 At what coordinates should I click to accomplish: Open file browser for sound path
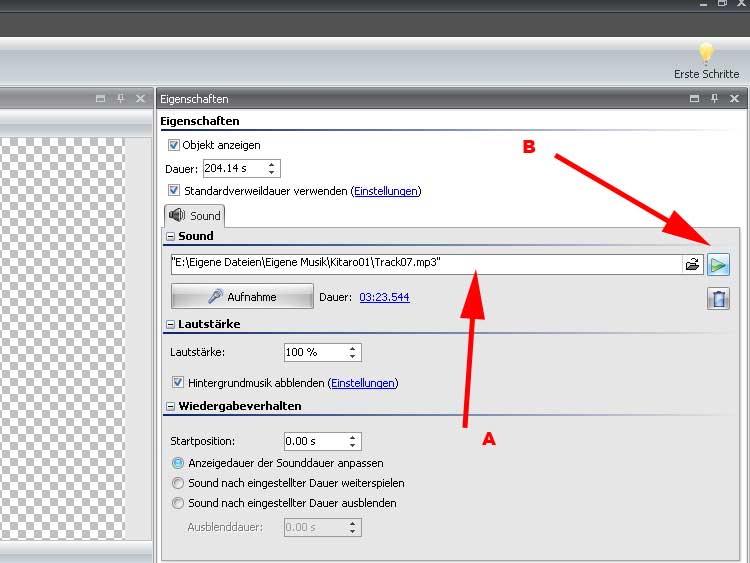692,265
